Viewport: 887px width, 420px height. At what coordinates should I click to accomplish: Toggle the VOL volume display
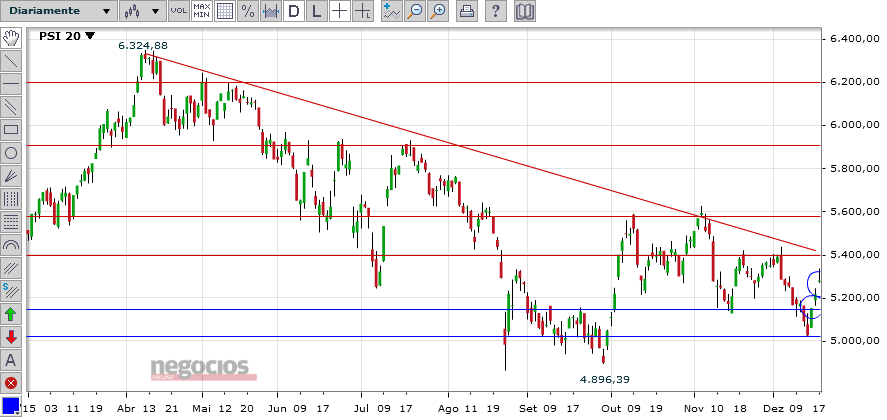point(179,11)
